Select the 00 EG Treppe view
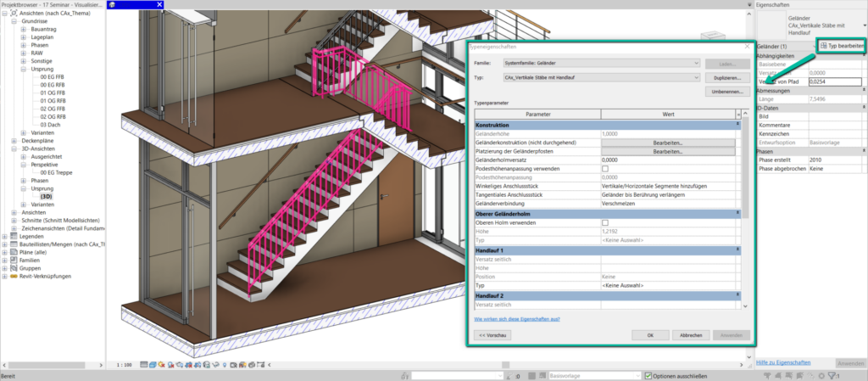 point(61,172)
